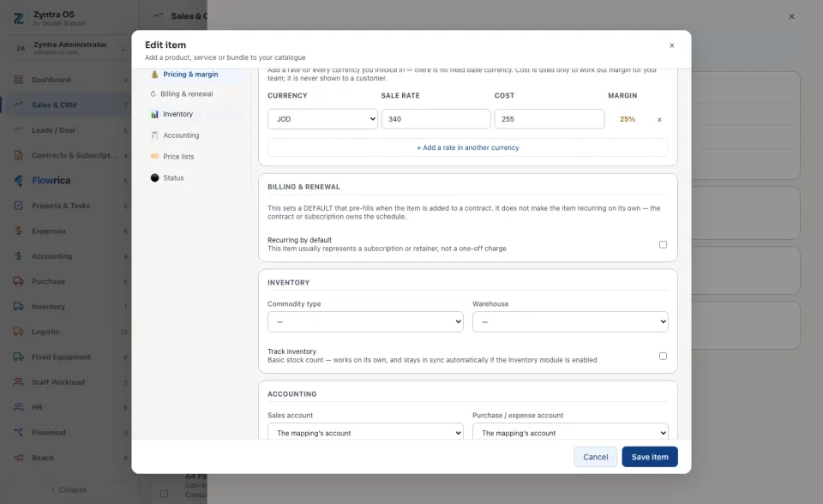
Task: Open the JOD currency dropdown
Action: tap(322, 119)
